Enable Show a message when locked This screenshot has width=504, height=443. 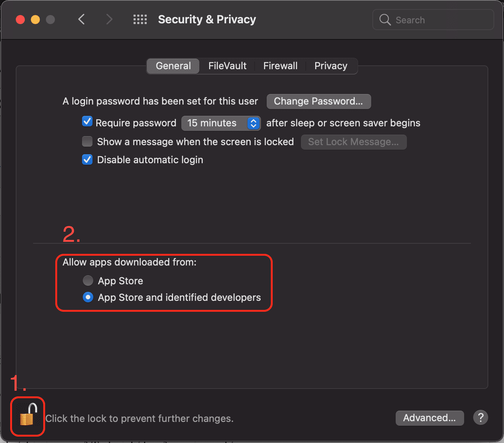pyautogui.click(x=87, y=141)
